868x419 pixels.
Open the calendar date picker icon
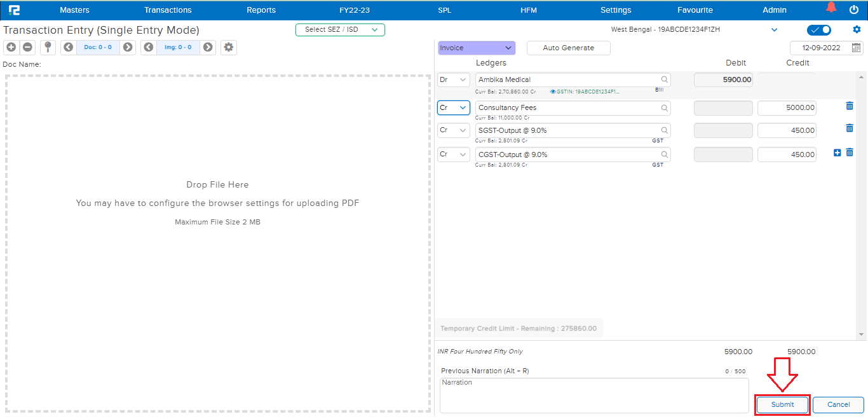point(856,48)
